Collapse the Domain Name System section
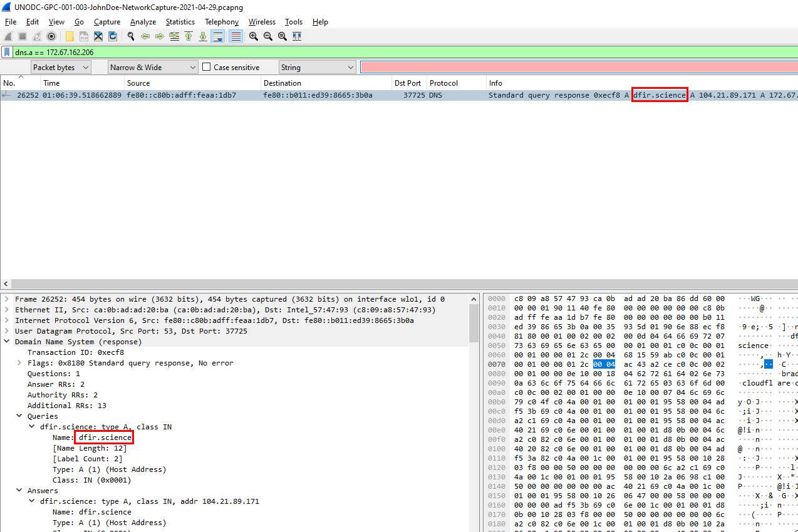798x532 pixels. pos(7,342)
